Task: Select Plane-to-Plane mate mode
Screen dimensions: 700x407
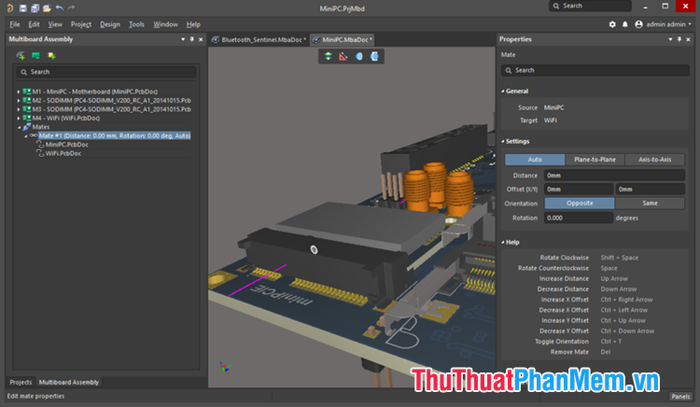Action: 595,159
